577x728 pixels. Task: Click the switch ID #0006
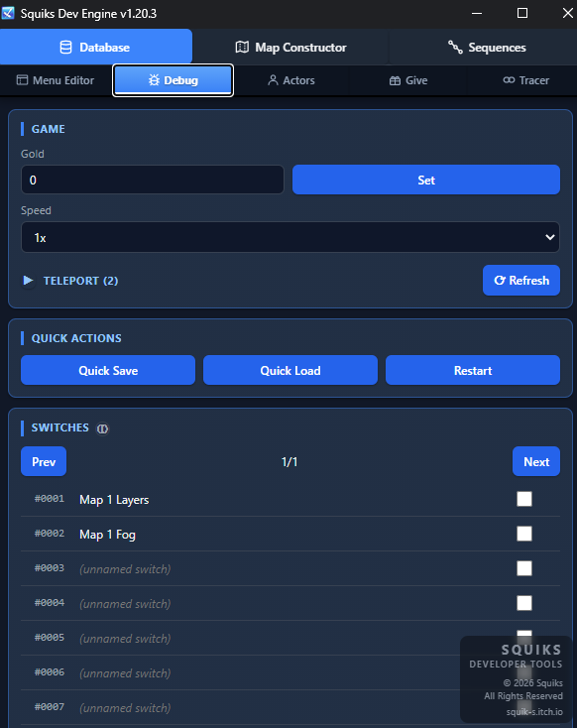pos(50,672)
